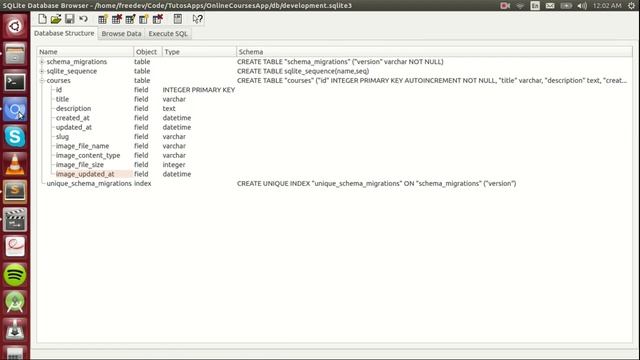Select the updated_at field row
This screenshot has height=360, width=640.
point(335,127)
